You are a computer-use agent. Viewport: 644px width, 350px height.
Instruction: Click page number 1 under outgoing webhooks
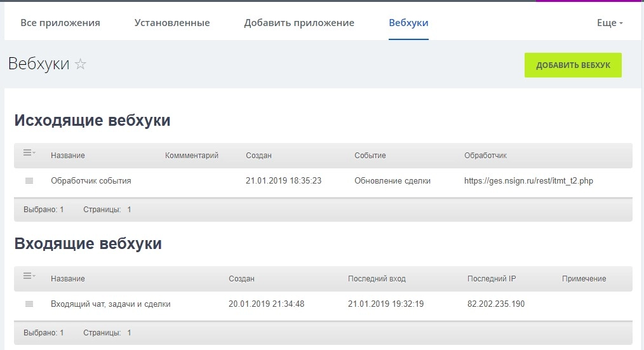[x=129, y=210]
